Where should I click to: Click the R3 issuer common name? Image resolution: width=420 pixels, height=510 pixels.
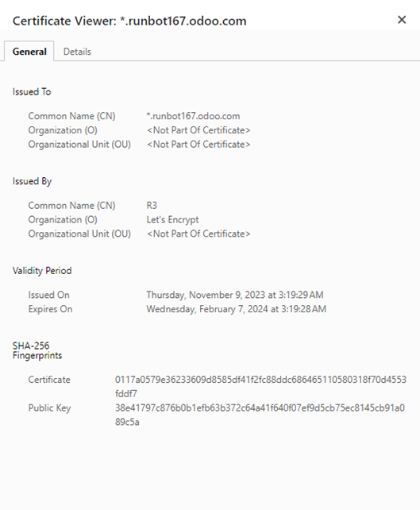coord(152,205)
